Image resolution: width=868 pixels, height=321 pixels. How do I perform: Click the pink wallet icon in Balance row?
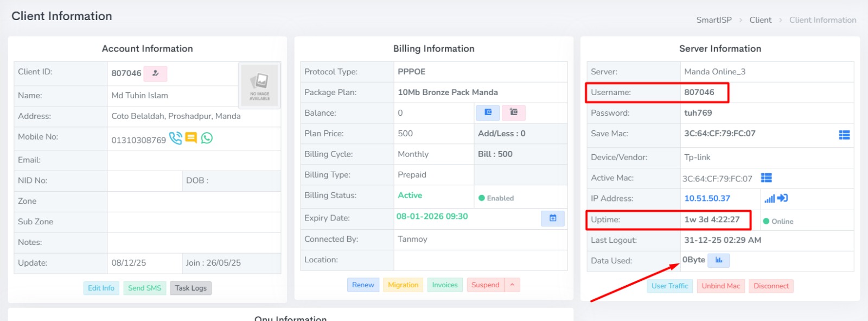[x=513, y=112]
